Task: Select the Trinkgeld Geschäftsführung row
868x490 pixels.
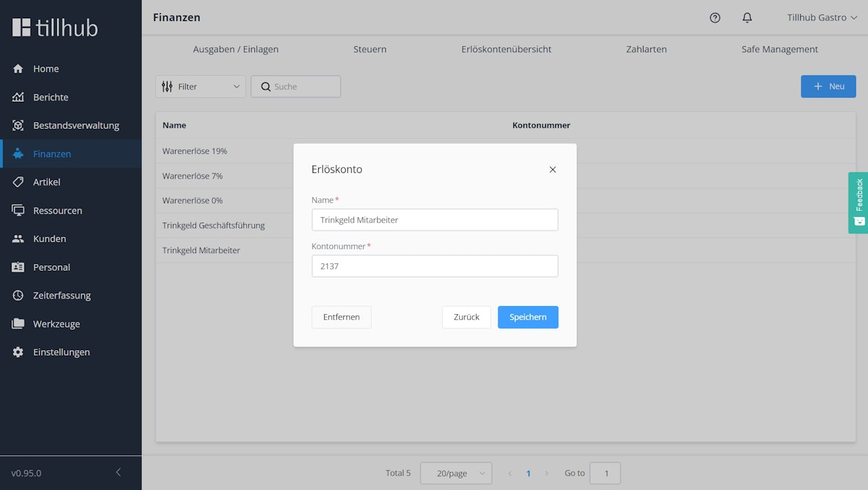Action: pos(506,225)
